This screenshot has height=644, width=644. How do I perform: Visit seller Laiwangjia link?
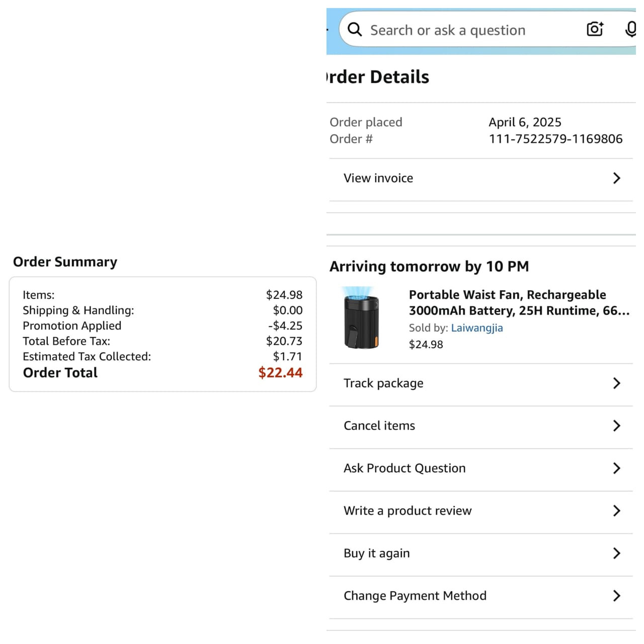pyautogui.click(x=476, y=328)
